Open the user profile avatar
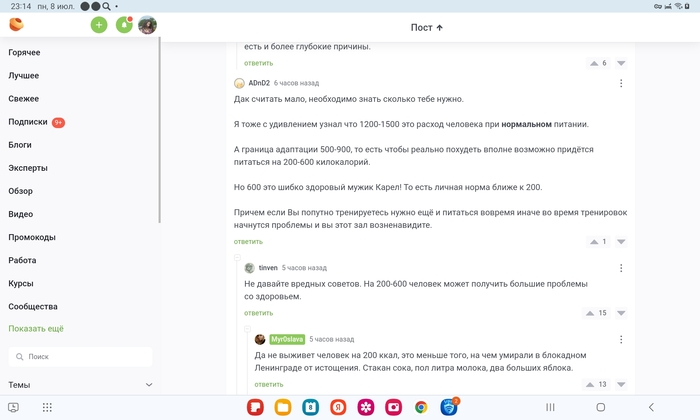 pos(147,25)
